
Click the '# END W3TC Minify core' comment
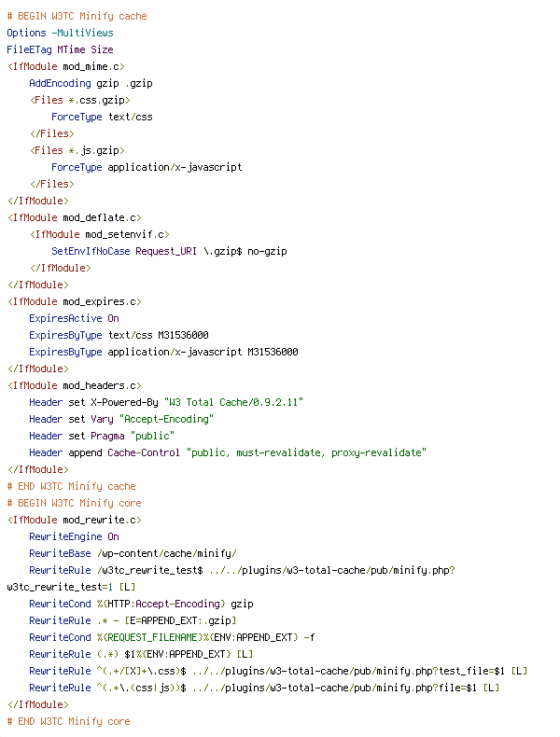(69, 721)
